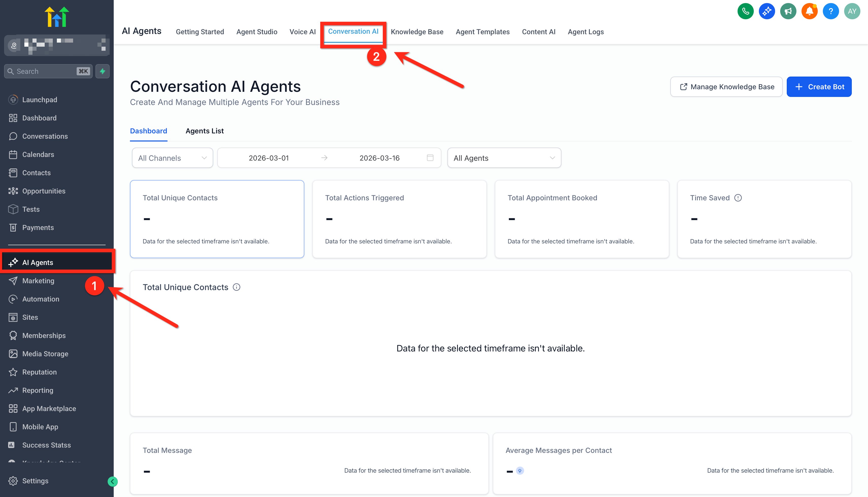Click the blue help question mark icon
The image size is (868, 497).
831,11
